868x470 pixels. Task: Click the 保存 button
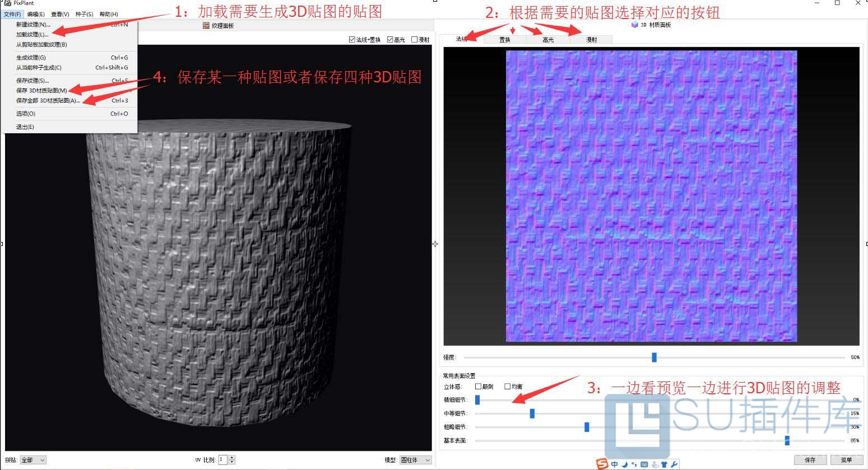click(810, 460)
